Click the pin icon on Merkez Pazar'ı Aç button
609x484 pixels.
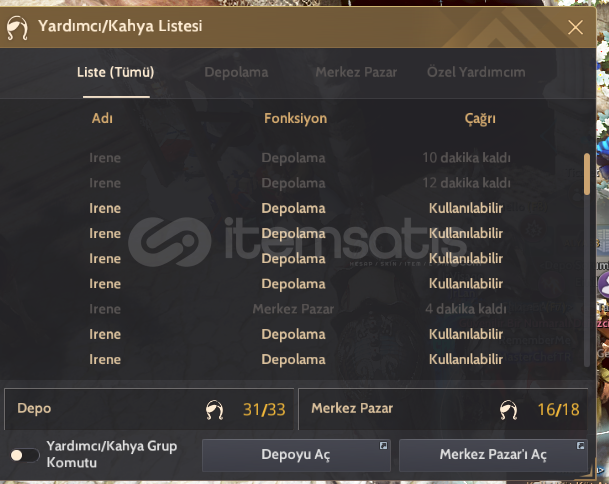click(580, 446)
